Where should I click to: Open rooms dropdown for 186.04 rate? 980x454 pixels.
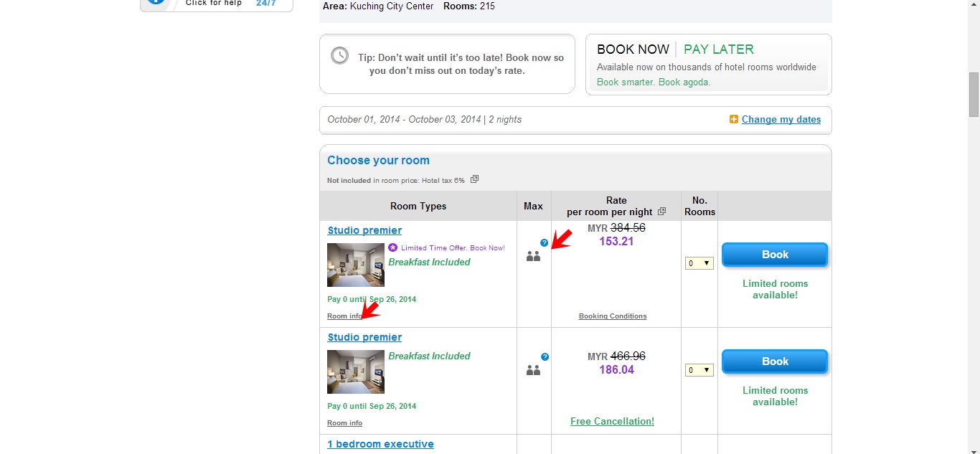tap(699, 370)
